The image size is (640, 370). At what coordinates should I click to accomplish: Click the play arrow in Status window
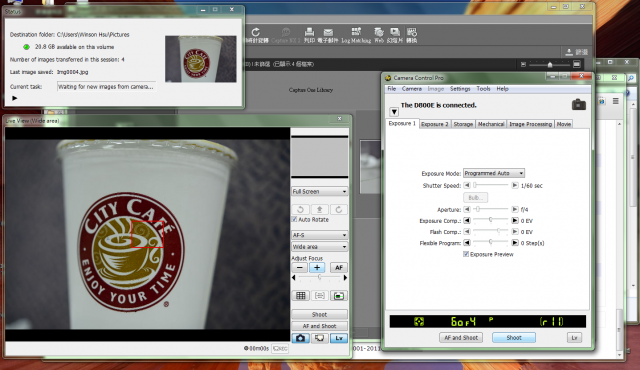[15, 98]
